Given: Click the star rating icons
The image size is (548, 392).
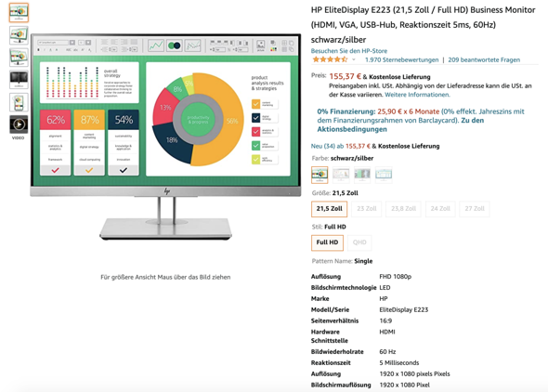Looking at the screenshot, I should point(330,59).
